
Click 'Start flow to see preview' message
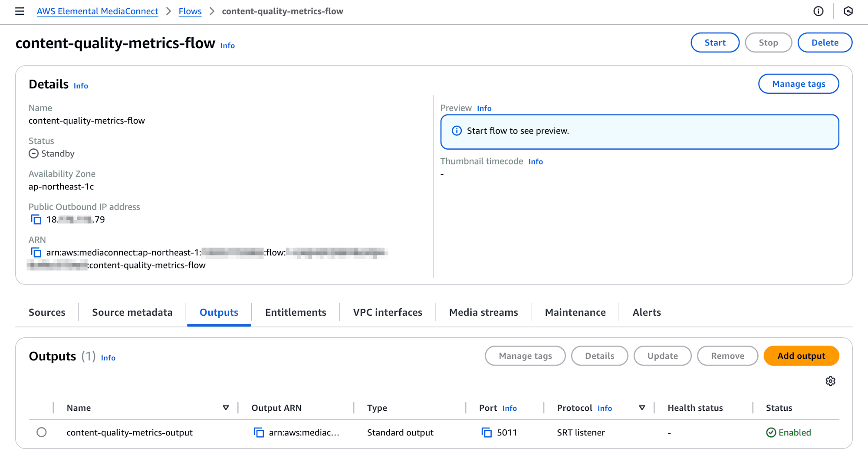[518, 131]
